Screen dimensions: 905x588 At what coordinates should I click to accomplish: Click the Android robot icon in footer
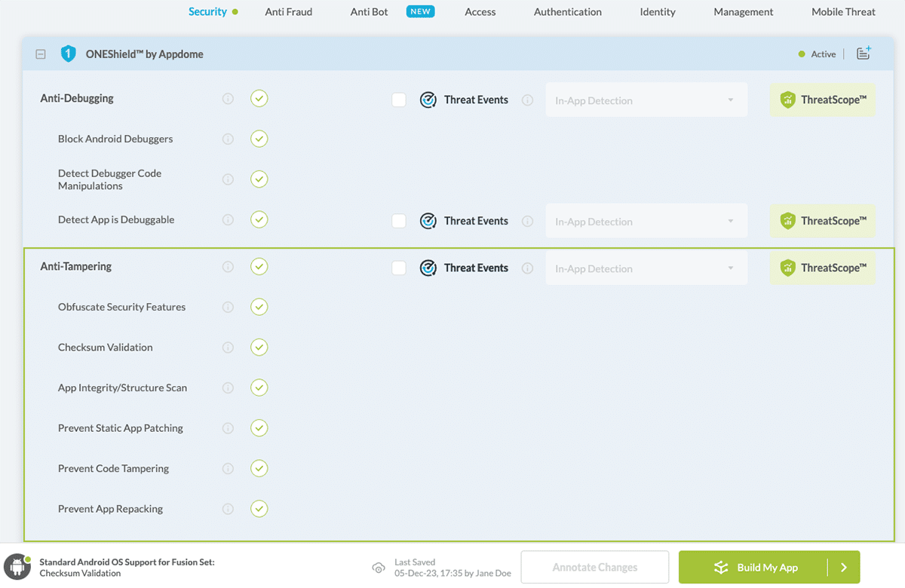17,568
